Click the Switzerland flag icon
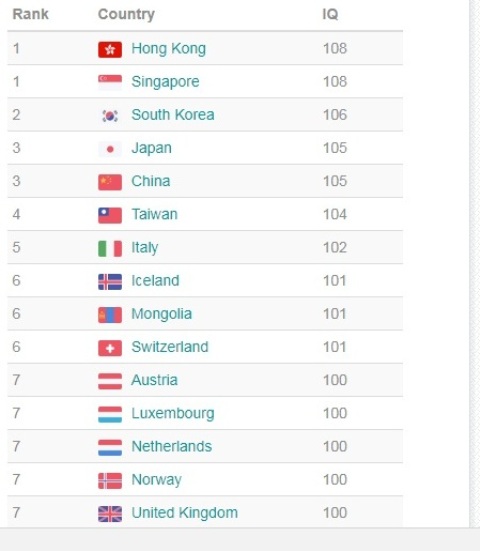 click(110, 348)
